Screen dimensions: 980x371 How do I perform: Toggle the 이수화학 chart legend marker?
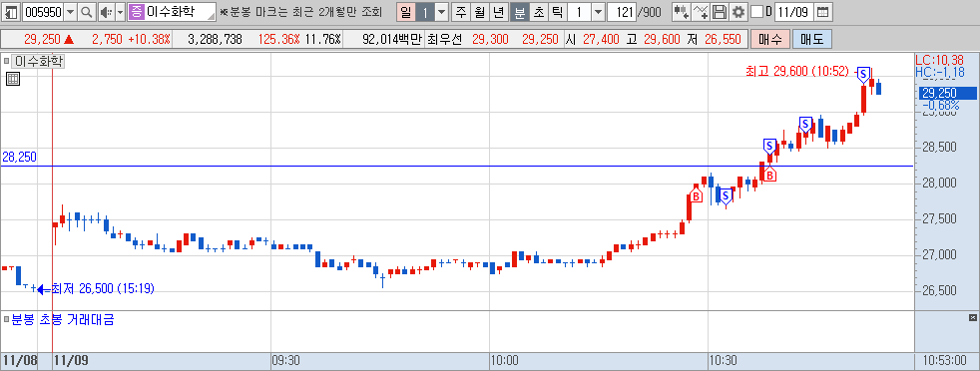tap(7, 61)
